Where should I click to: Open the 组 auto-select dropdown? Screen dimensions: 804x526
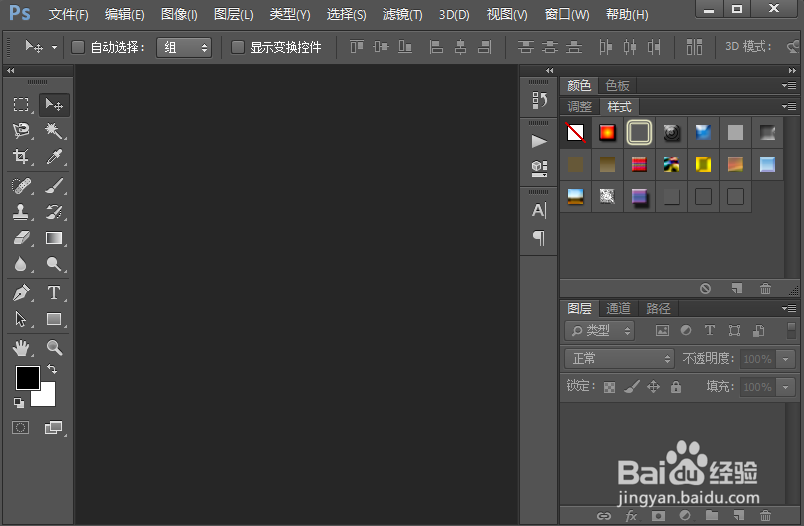pos(184,48)
